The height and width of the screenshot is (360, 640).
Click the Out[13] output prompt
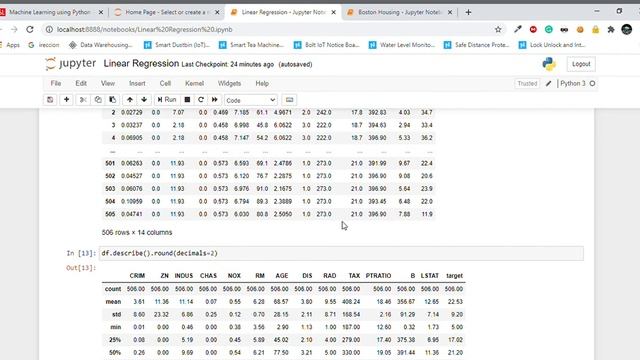point(81,268)
